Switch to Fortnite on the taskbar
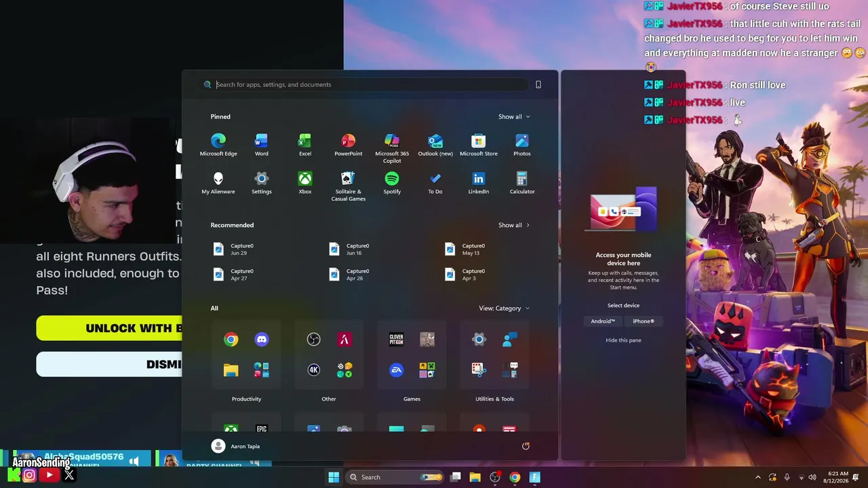 click(x=535, y=477)
